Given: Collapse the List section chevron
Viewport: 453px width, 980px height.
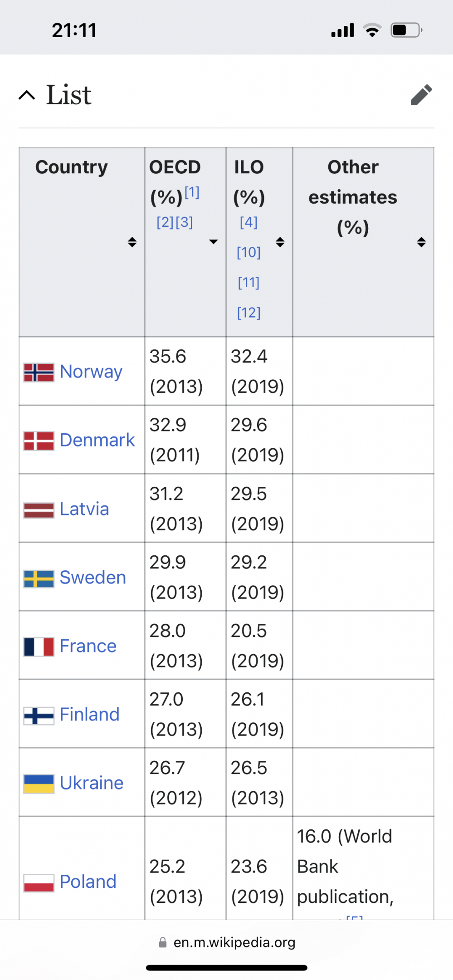Looking at the screenshot, I should pos(27,95).
